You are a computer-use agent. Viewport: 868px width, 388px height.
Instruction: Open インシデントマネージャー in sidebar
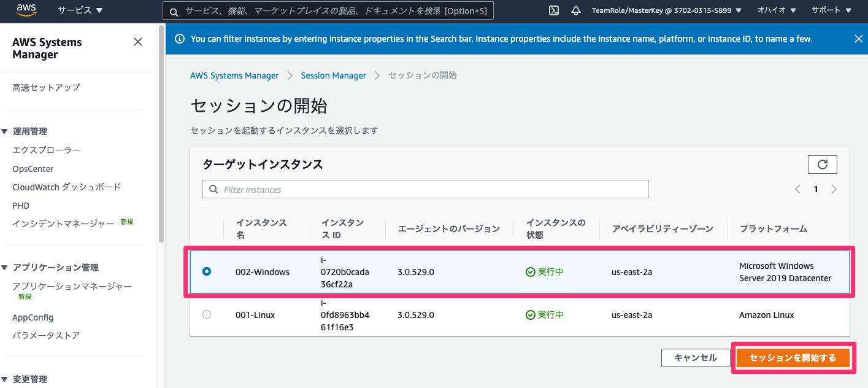coord(63,224)
